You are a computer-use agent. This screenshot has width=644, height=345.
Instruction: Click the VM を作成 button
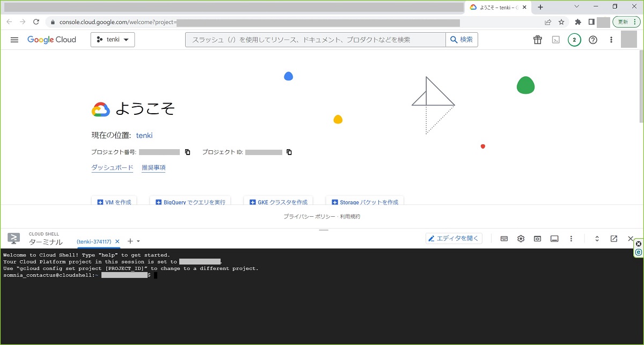coord(114,202)
